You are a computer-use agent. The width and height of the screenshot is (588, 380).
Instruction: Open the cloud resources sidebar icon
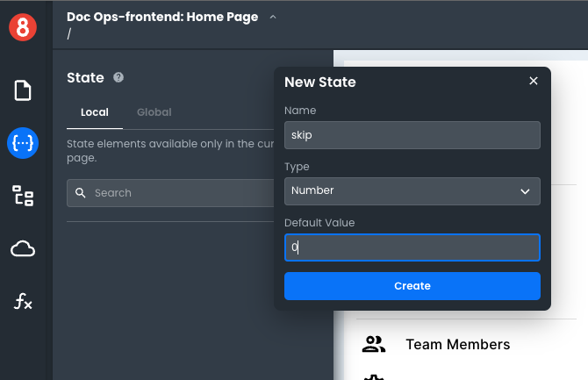[23, 249]
